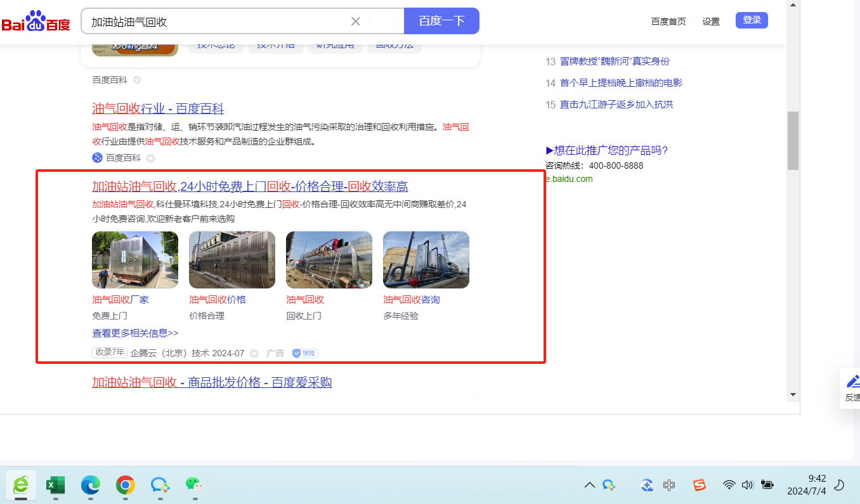This screenshot has height=504, width=860.
Task: Click the 油气回收厂家 truck thumbnail image
Action: tap(135, 260)
